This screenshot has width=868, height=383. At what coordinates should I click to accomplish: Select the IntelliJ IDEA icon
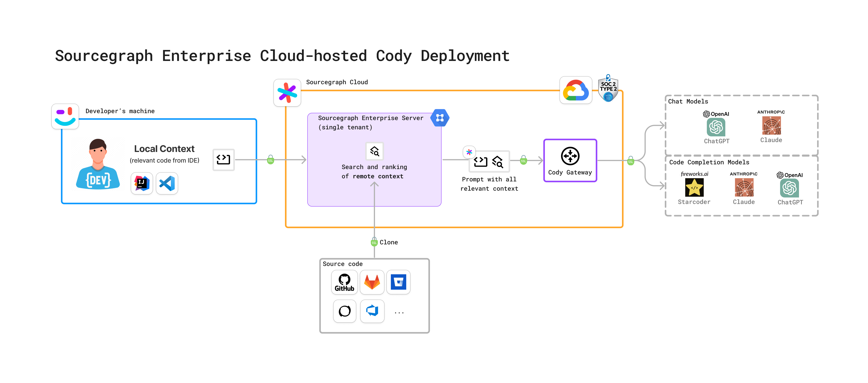click(142, 183)
